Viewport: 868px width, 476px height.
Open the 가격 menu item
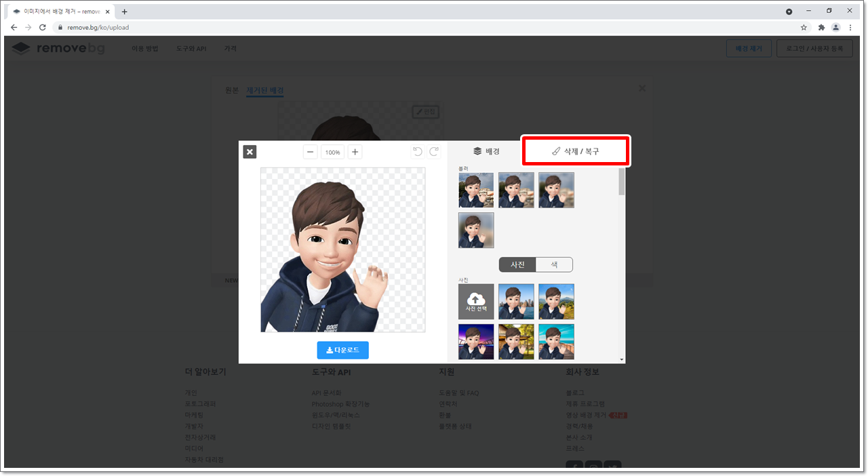[x=231, y=49]
